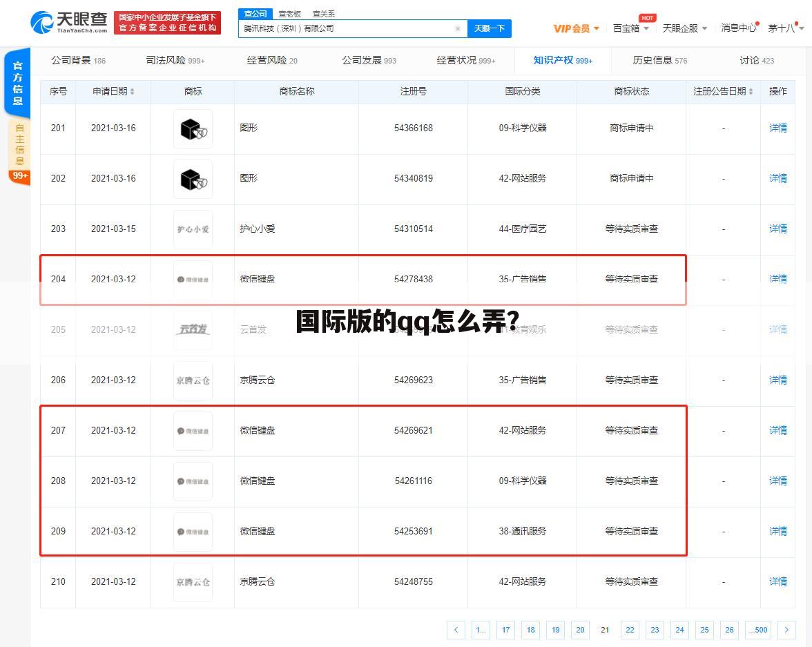Click registration number 54253691
This screenshot has width=812, height=647.
413,531
